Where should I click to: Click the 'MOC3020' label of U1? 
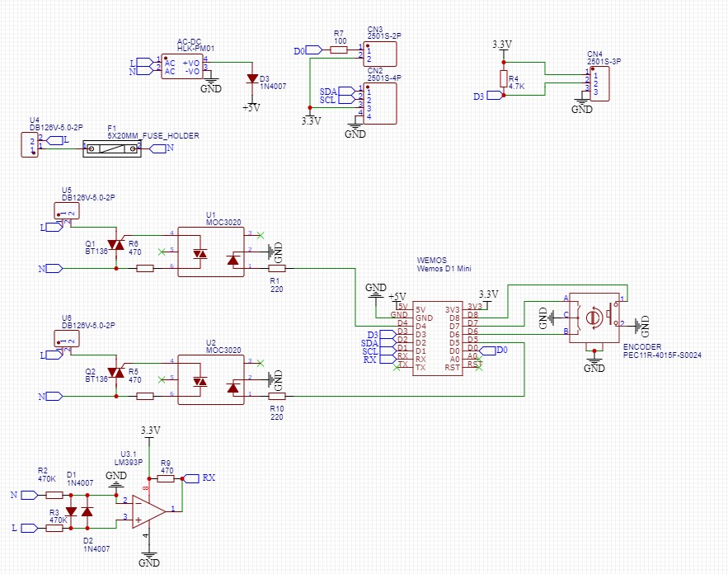[x=223, y=223]
